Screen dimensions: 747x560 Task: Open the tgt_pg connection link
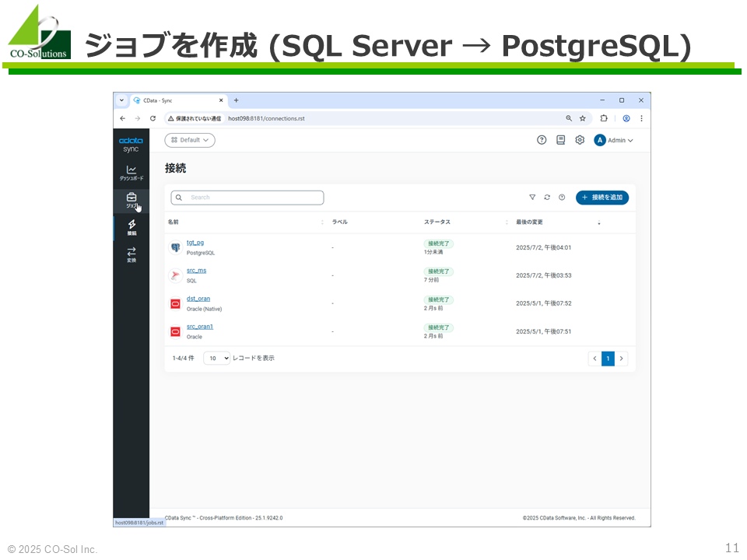coord(195,243)
